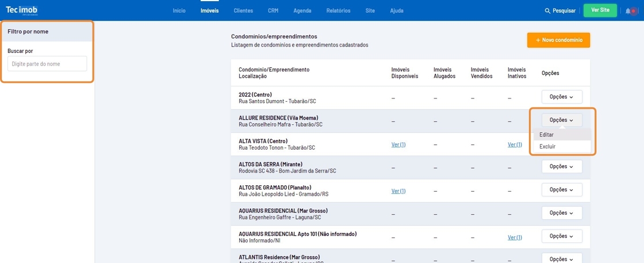The image size is (644, 263).
Task: Type in the Buscar por name field
Action: pyautogui.click(x=47, y=64)
